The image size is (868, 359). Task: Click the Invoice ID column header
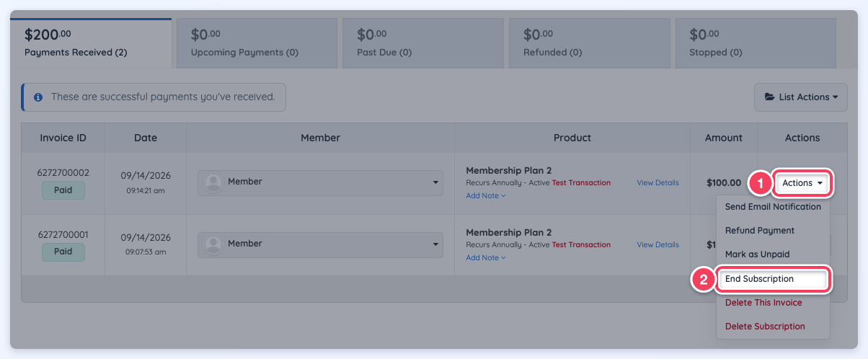[x=63, y=138]
